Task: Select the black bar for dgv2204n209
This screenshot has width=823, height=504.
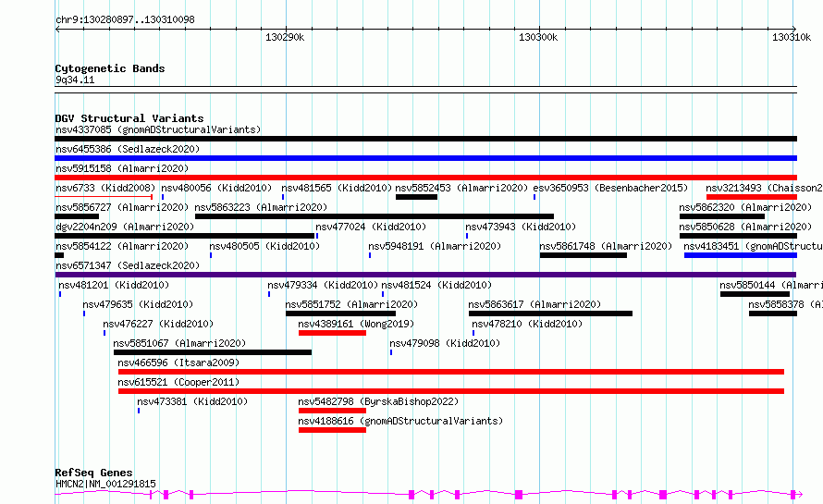Action: (x=184, y=236)
